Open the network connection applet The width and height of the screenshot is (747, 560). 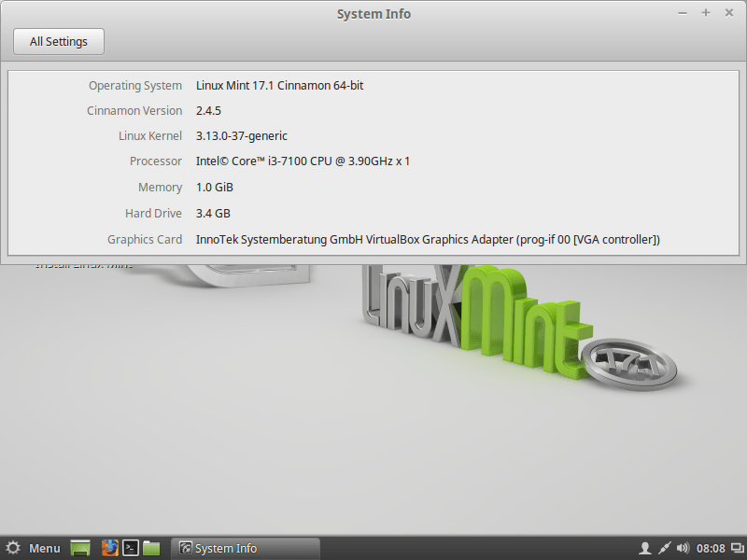664,549
